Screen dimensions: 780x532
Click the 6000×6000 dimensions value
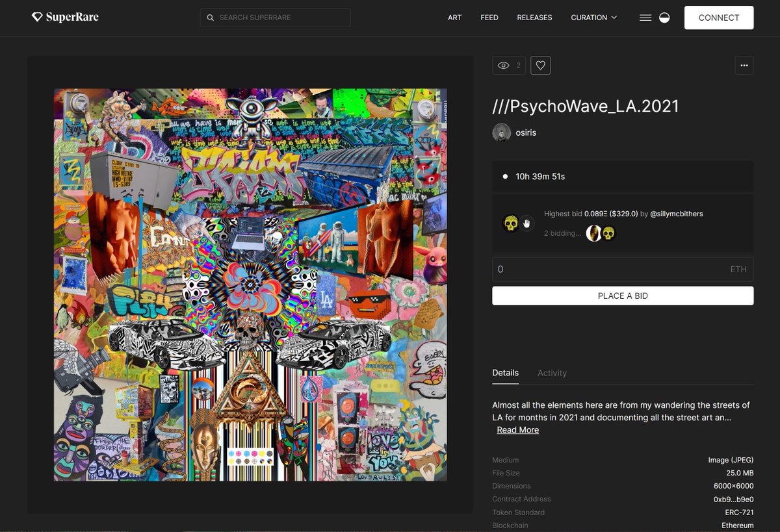(x=734, y=486)
